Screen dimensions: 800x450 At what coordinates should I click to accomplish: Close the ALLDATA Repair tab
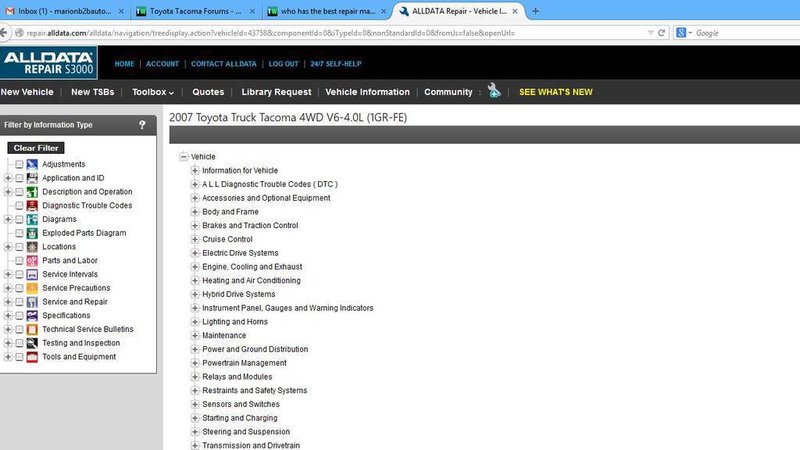(515, 11)
